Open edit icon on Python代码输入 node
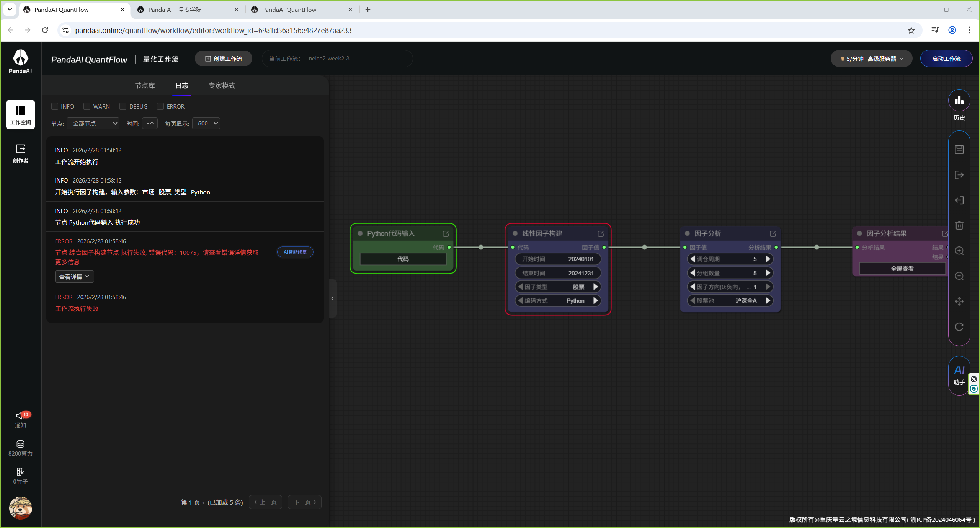 point(446,233)
